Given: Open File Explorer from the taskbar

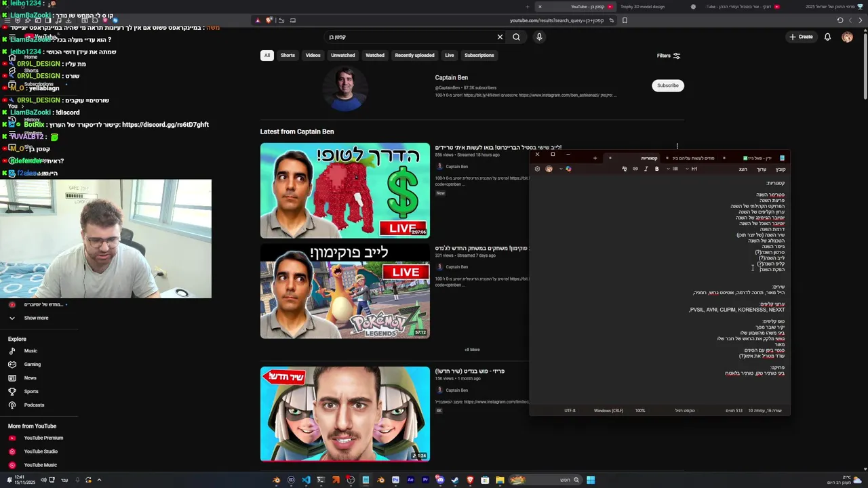Looking at the screenshot, I should [500, 480].
